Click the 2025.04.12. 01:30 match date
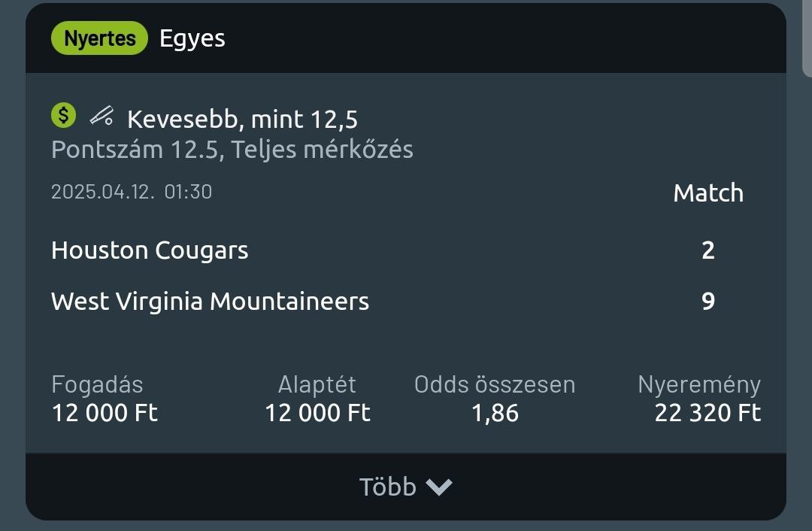Image resolution: width=812 pixels, height=531 pixels. 132,192
